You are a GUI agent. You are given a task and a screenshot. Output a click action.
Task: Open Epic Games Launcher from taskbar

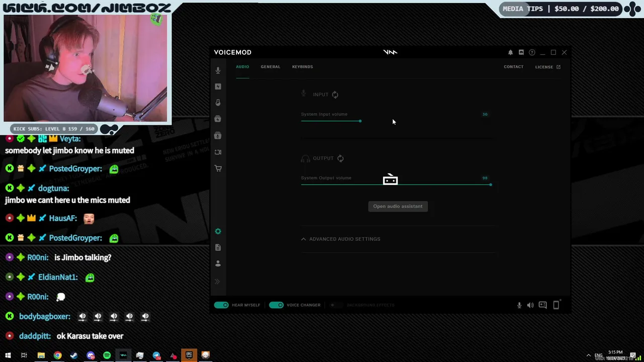[x=189, y=355]
